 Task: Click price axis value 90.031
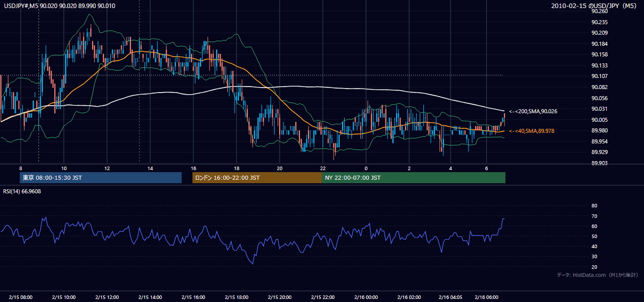coord(599,109)
